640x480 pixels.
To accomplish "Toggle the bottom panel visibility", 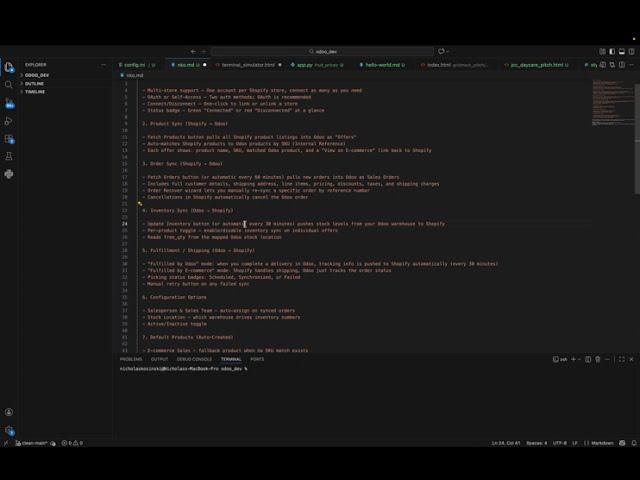I will click(x=622, y=51).
